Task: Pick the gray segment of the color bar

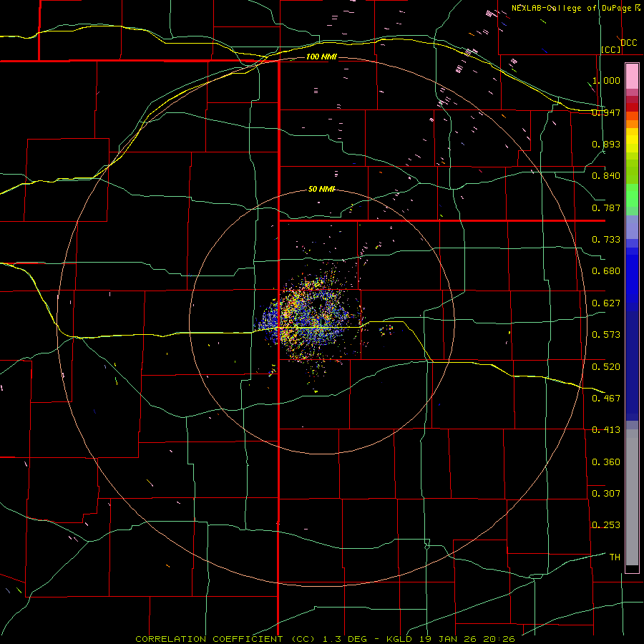Action: pos(632,497)
